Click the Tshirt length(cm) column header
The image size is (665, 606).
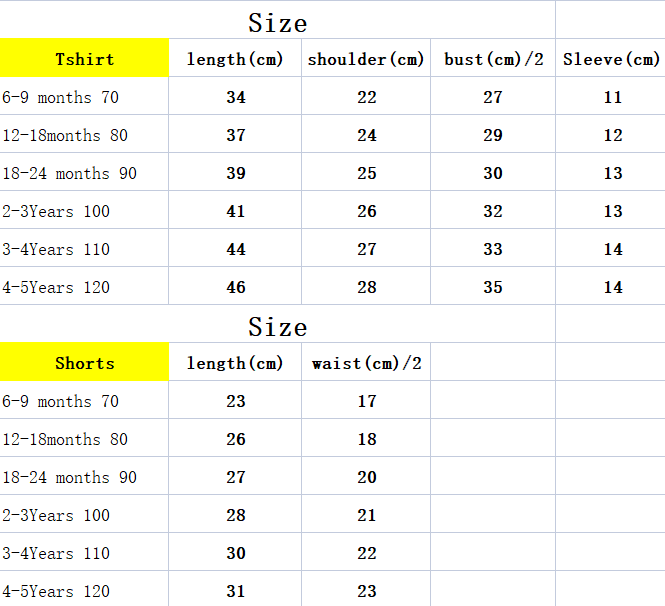coord(235,58)
